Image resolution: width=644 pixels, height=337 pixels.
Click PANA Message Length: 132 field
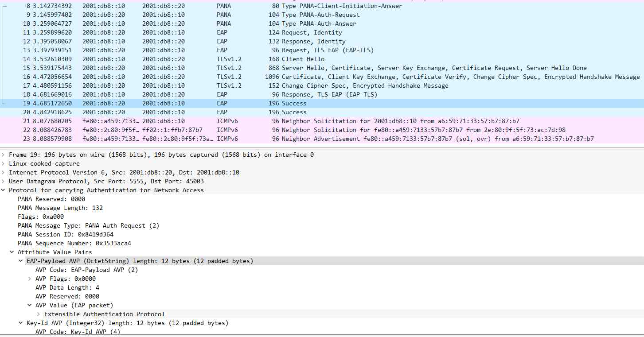coord(60,208)
